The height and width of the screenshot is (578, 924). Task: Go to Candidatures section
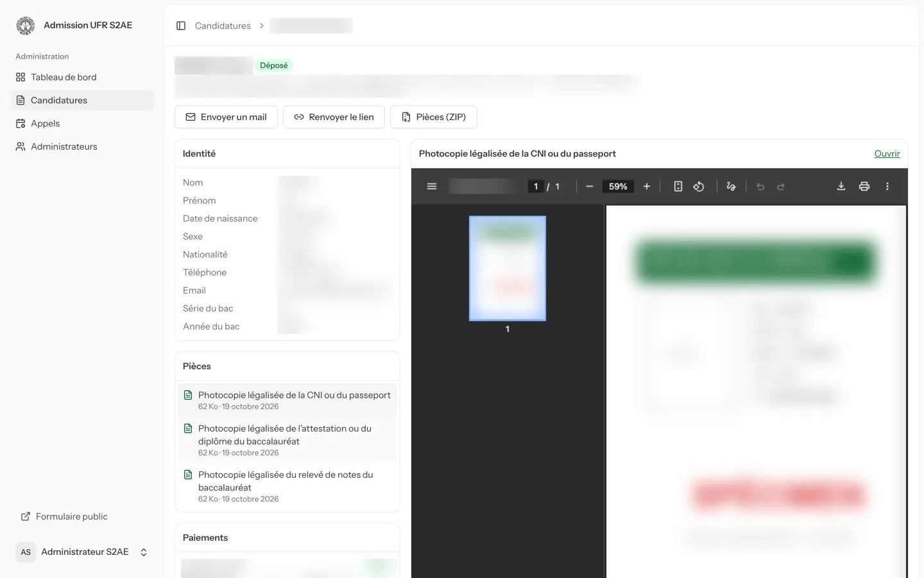[82, 100]
